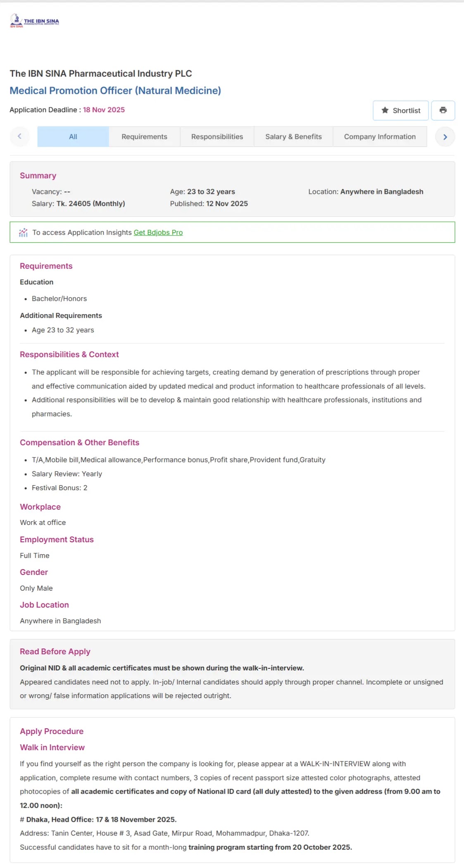Open Medical Promotion Officer job title
The width and height of the screenshot is (464, 868).
[x=115, y=91]
